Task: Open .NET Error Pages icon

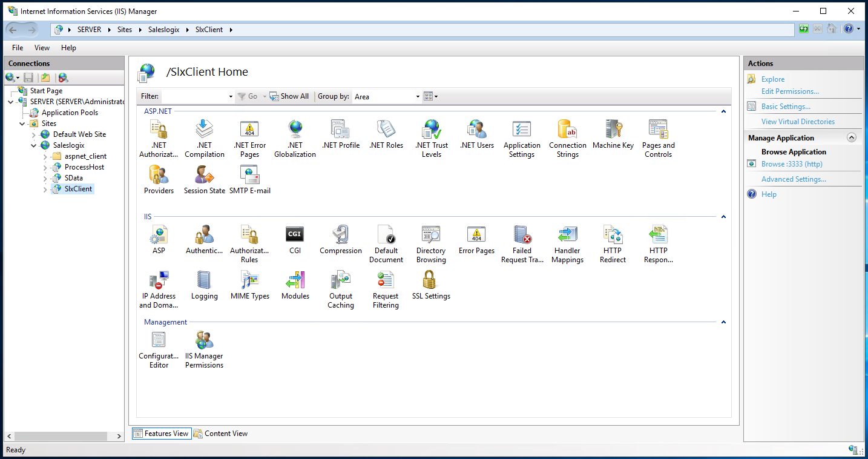Action: [249, 139]
